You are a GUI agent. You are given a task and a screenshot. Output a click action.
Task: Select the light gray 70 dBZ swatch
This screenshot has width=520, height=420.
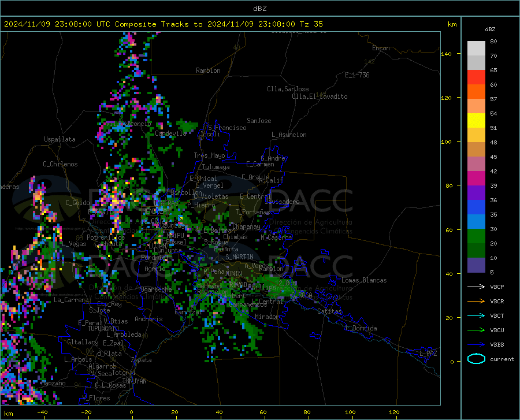tap(476, 49)
